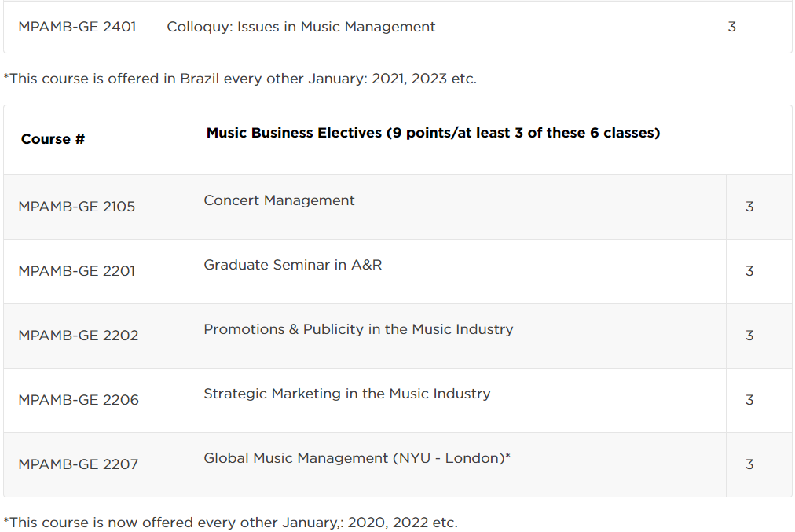Click the Course # column header

coord(53,139)
